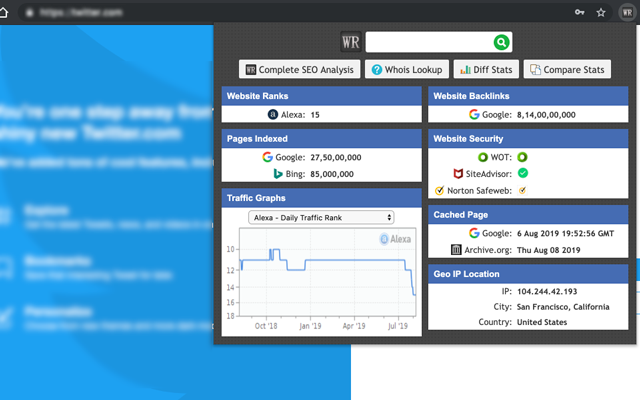Viewport: 640px width, 400px height.
Task: Click the WOT label icon
Action: (483, 157)
